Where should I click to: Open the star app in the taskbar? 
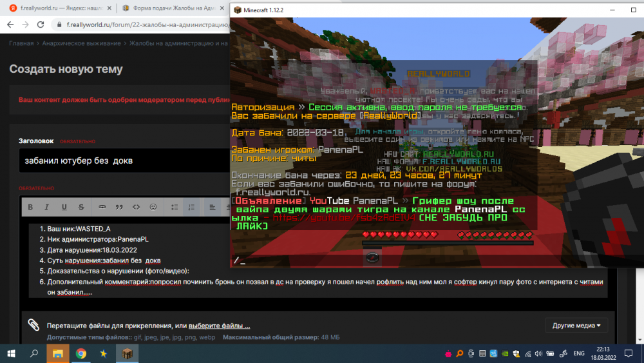click(104, 353)
